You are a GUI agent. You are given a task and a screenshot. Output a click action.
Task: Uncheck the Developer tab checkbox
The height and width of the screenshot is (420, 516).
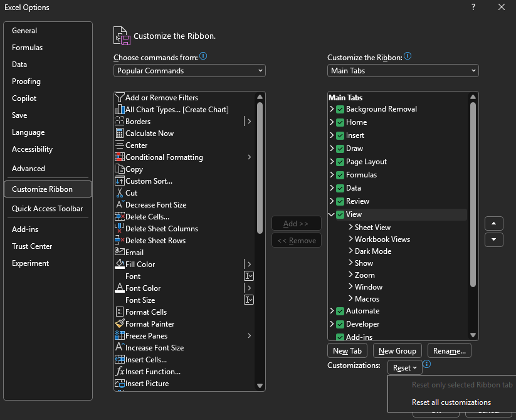[x=340, y=324]
